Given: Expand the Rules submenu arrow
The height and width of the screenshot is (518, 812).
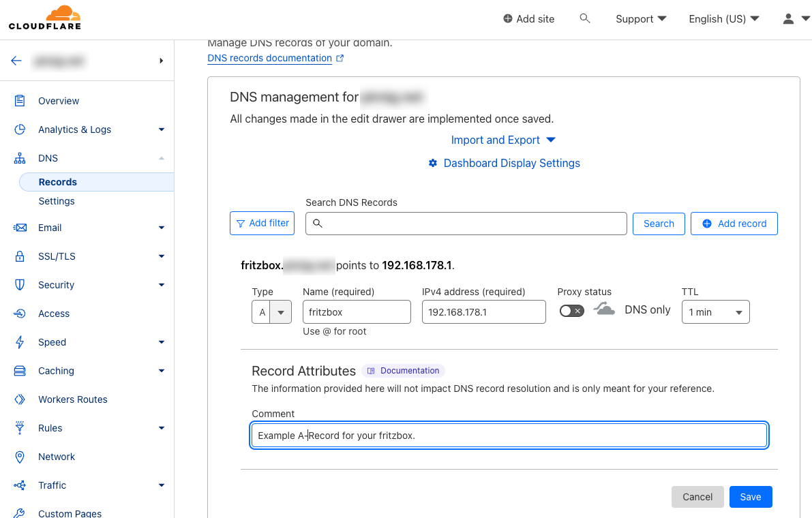Looking at the screenshot, I should coord(161,428).
